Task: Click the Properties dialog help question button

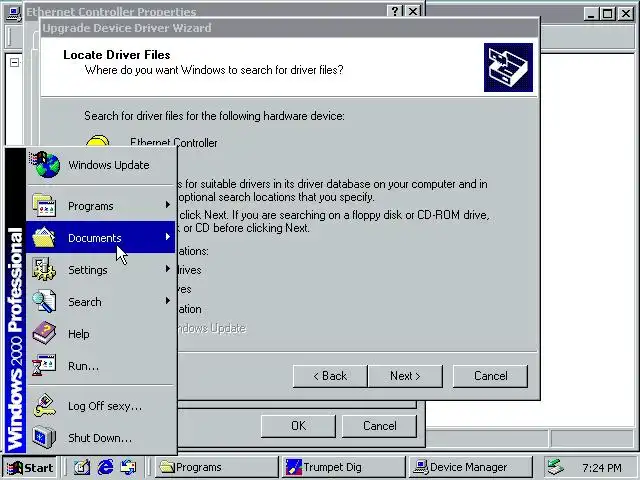Action: click(395, 11)
